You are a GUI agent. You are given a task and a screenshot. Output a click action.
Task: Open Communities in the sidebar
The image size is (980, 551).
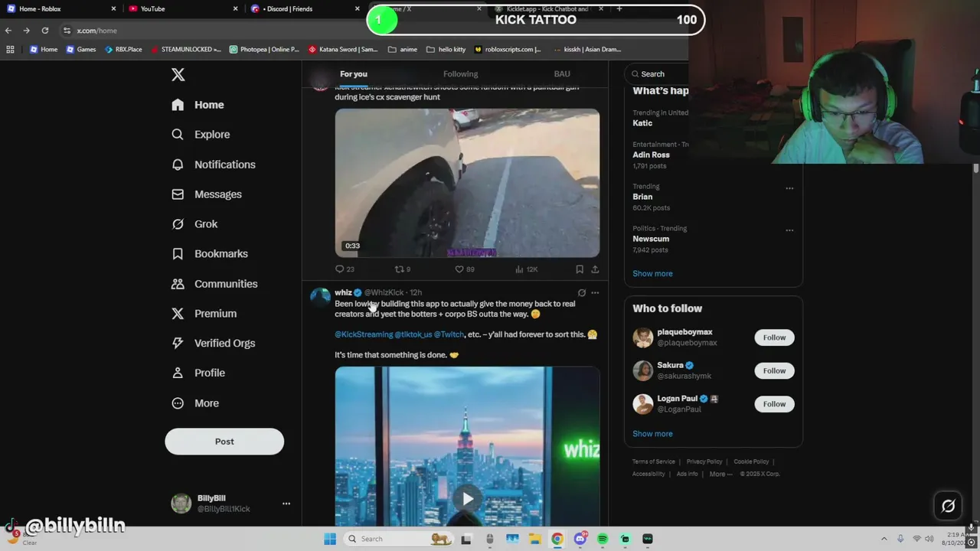[214, 283]
